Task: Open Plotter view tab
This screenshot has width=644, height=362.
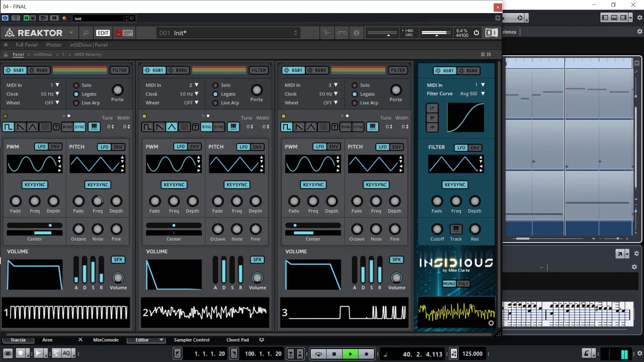Action: (54, 45)
